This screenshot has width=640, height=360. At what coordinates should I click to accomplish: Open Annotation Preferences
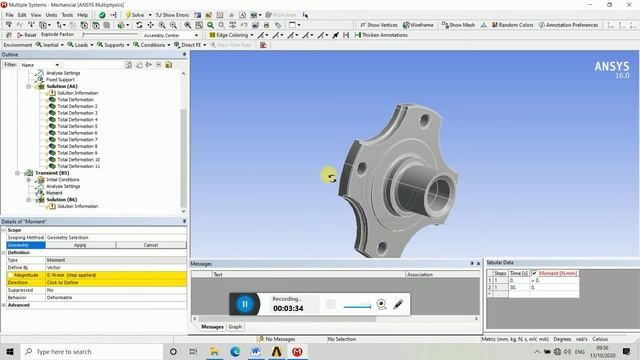[x=568, y=25]
